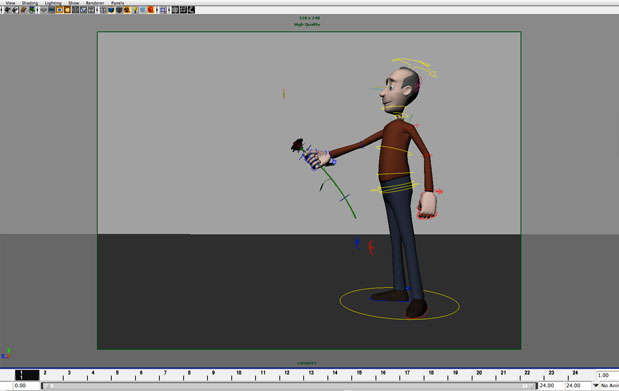
Task: Click the Select Camera icon
Action: pos(7,10)
